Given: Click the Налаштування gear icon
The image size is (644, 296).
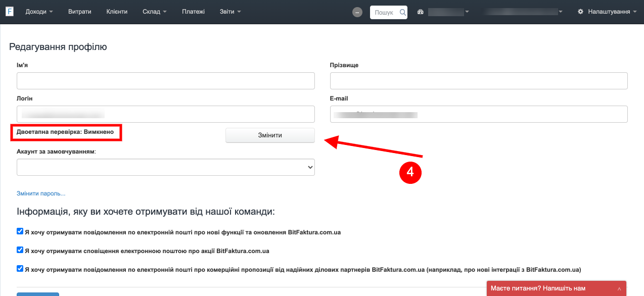Looking at the screenshot, I should tap(580, 12).
